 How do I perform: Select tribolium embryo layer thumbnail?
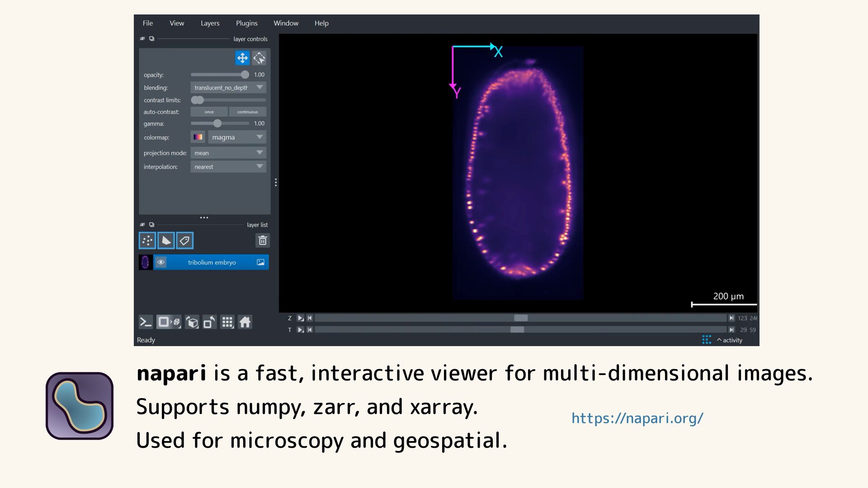pos(145,262)
